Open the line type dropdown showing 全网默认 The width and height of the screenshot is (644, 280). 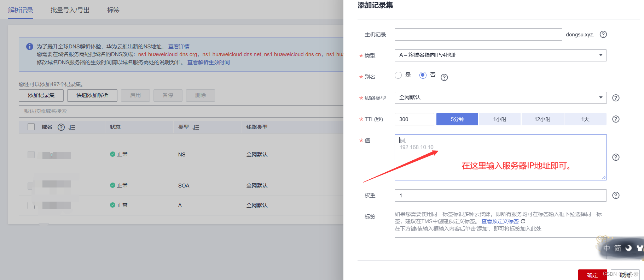pos(500,97)
